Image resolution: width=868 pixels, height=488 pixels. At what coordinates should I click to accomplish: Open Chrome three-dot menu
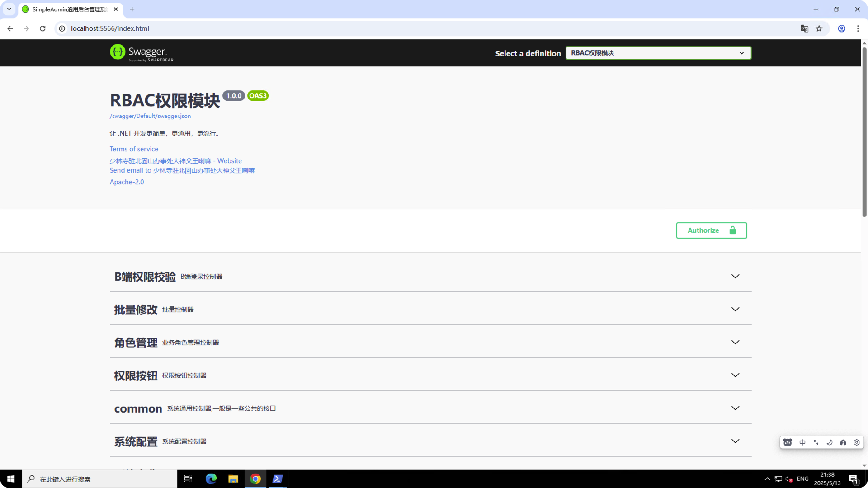pyautogui.click(x=858, y=28)
